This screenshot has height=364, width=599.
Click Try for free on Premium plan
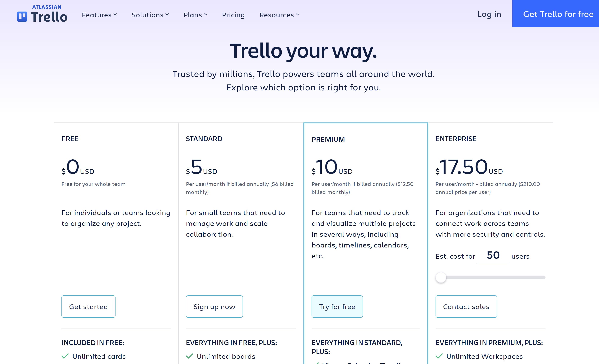(338, 306)
